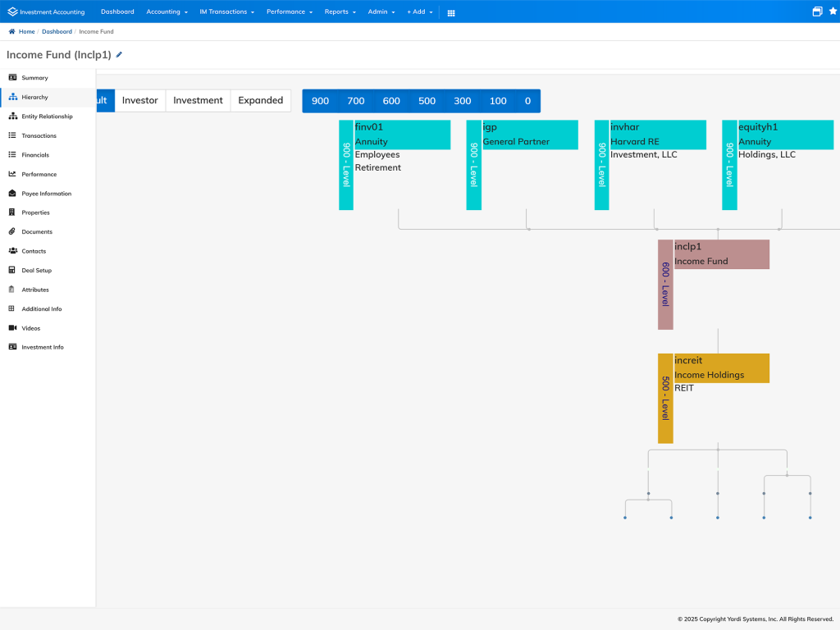Image resolution: width=840 pixels, height=630 pixels.
Task: Expand the IM Transactions menu
Action: tap(226, 11)
